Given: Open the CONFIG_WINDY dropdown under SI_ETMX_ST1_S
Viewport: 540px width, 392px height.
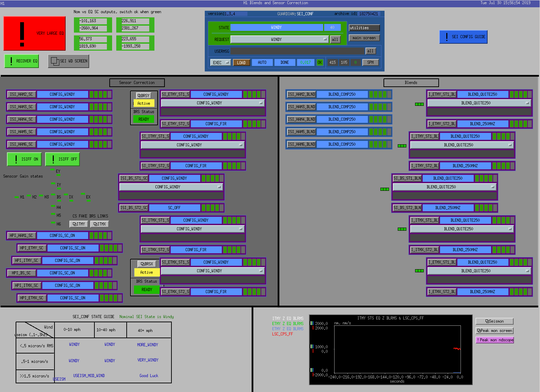Looking at the screenshot, I should coord(213,271).
